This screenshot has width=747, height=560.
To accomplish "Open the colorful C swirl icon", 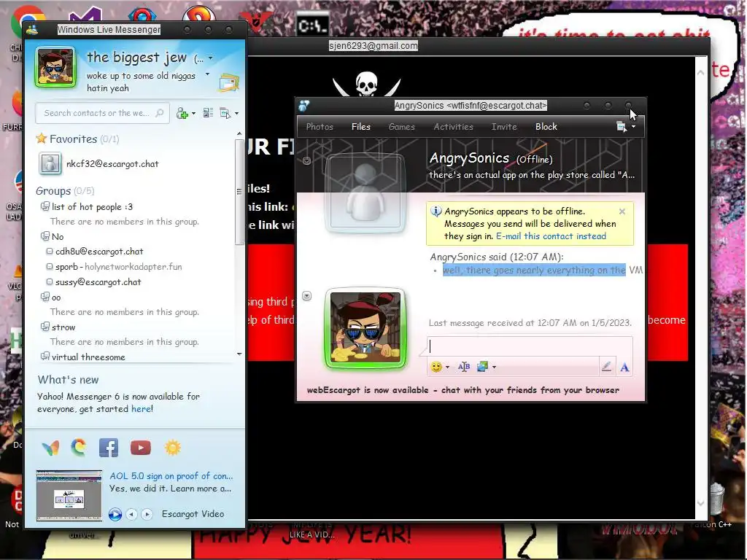I will pos(79,448).
